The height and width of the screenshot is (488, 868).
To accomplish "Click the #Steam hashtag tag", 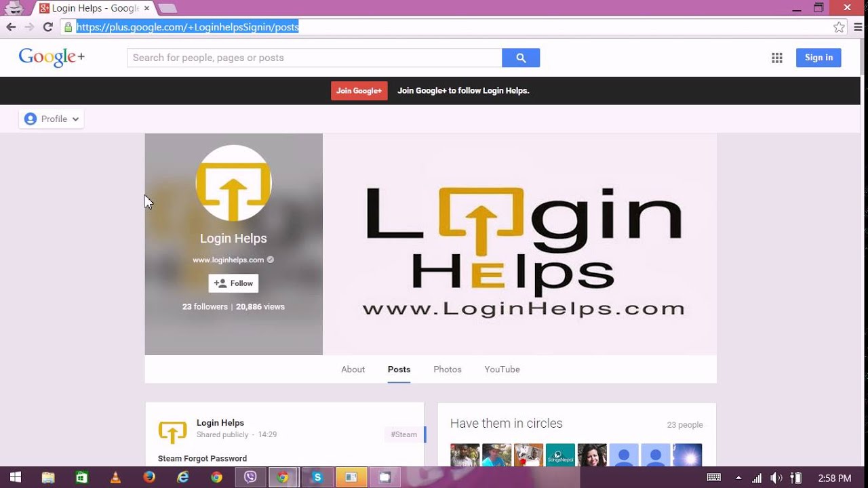I will tap(403, 434).
